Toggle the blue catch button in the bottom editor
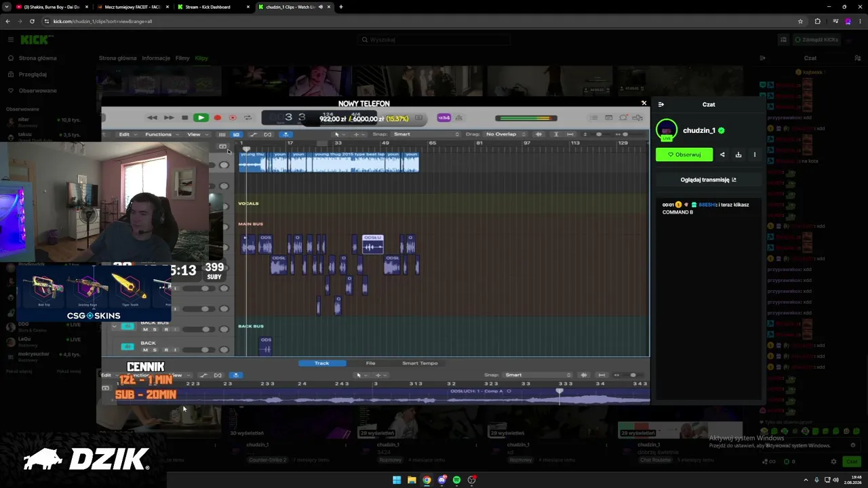The height and width of the screenshot is (488, 868). point(235,375)
